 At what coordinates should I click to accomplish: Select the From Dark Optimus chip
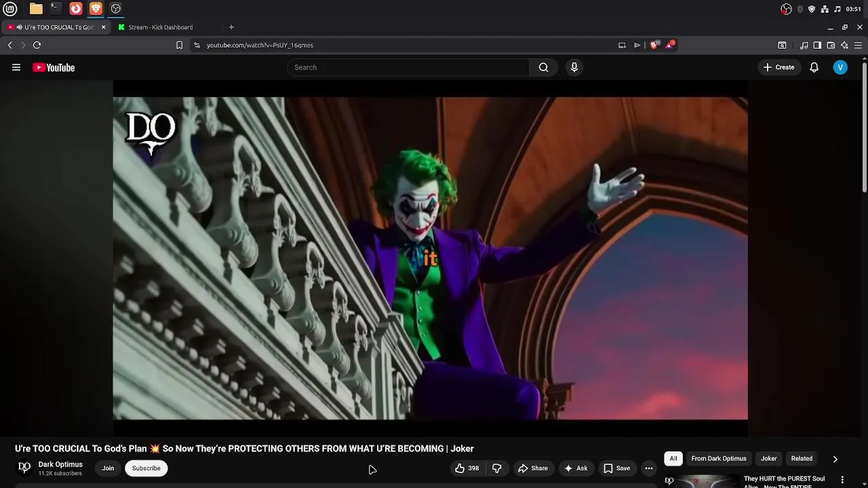(x=719, y=459)
